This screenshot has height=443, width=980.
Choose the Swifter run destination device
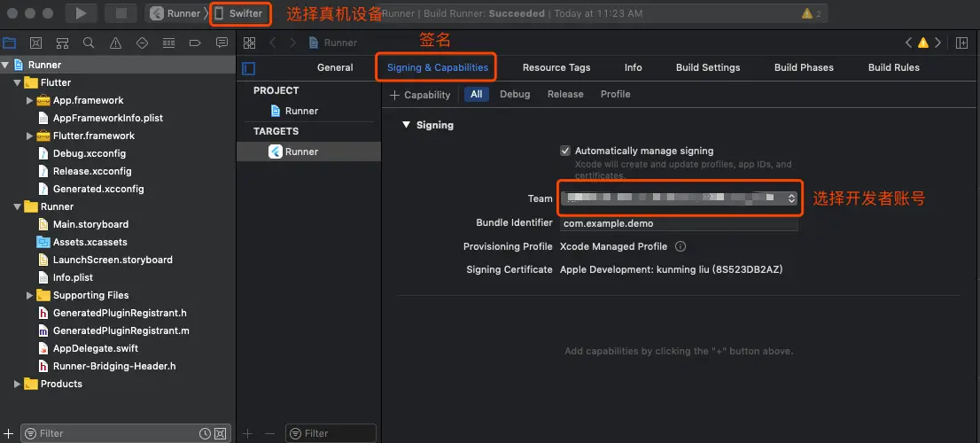click(239, 13)
